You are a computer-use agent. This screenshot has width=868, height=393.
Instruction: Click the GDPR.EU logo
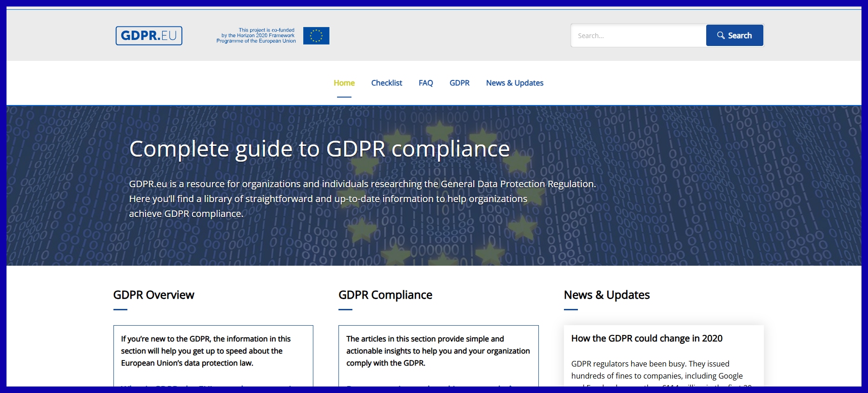(x=149, y=36)
